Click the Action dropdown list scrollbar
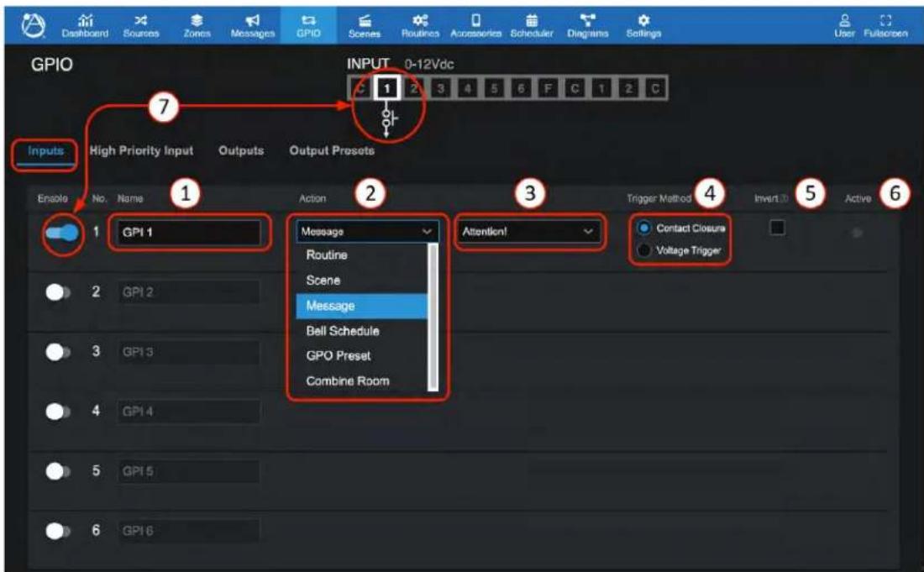This screenshot has width=924, height=572. (433, 317)
